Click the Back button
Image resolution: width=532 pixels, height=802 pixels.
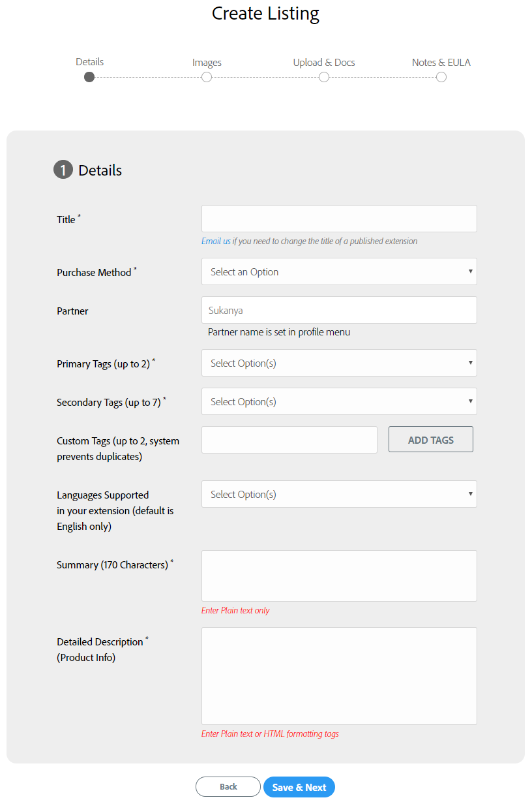(228, 786)
